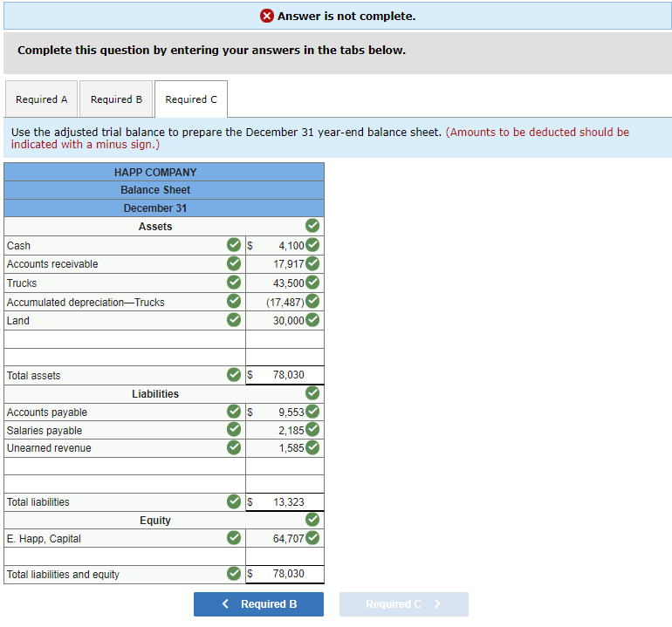Select the Land account name cell

[125, 320]
